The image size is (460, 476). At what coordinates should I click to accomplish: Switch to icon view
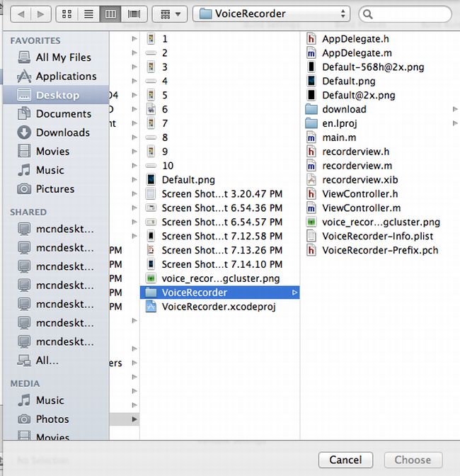[x=67, y=14]
